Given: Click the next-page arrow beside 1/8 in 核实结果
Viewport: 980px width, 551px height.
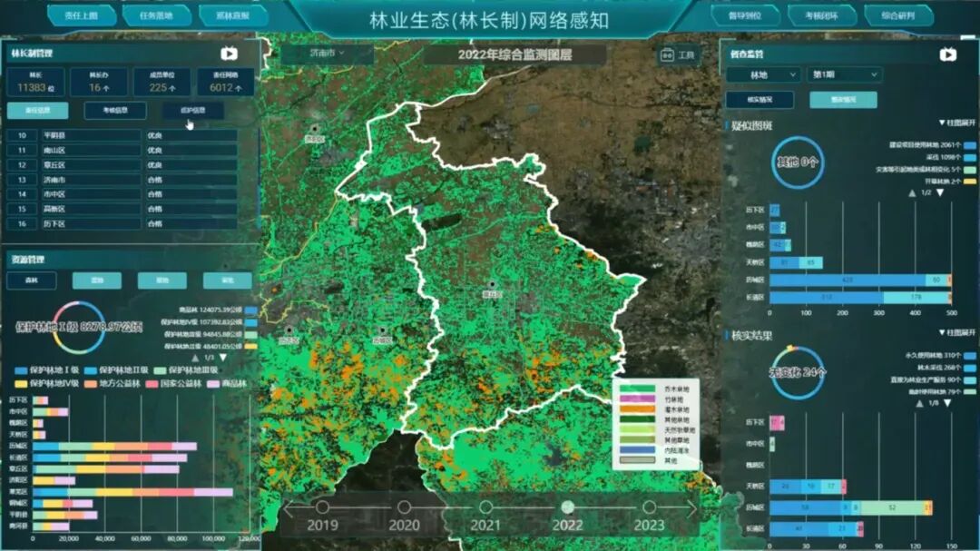Looking at the screenshot, I should (x=947, y=403).
